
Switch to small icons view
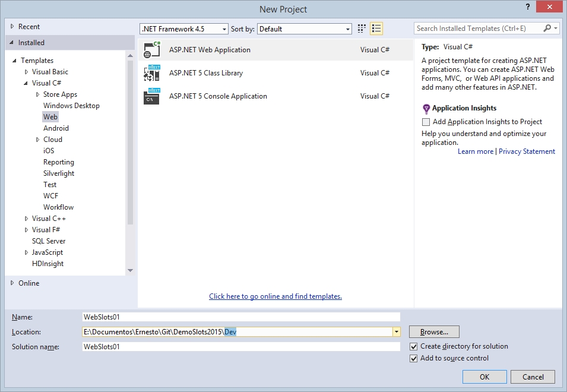click(x=361, y=29)
